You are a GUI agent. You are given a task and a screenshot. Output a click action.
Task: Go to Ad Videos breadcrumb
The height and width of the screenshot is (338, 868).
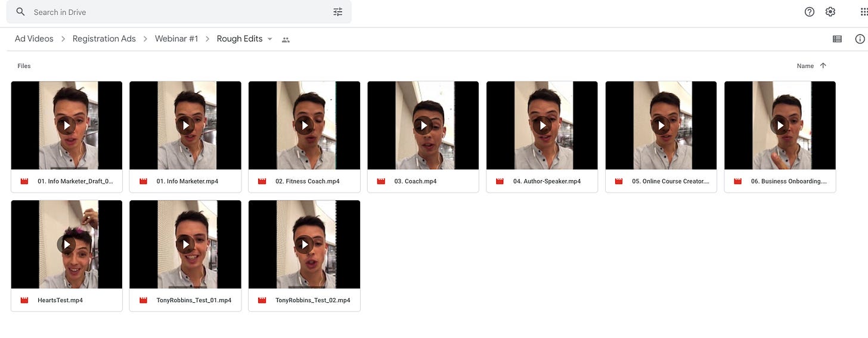(34, 39)
